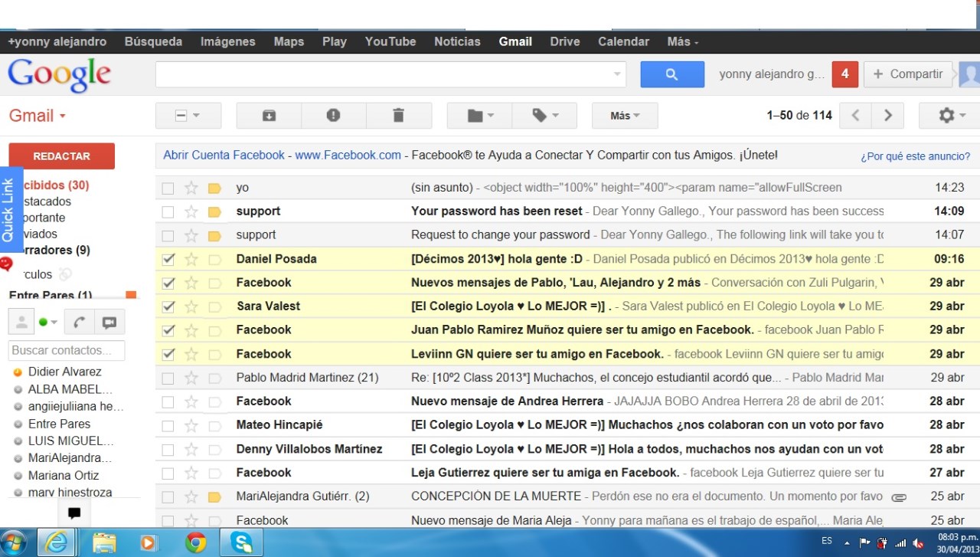Screen dimensions: 980x557
Task: Open Abrir Cuenta Facebook ad link
Action: point(224,155)
